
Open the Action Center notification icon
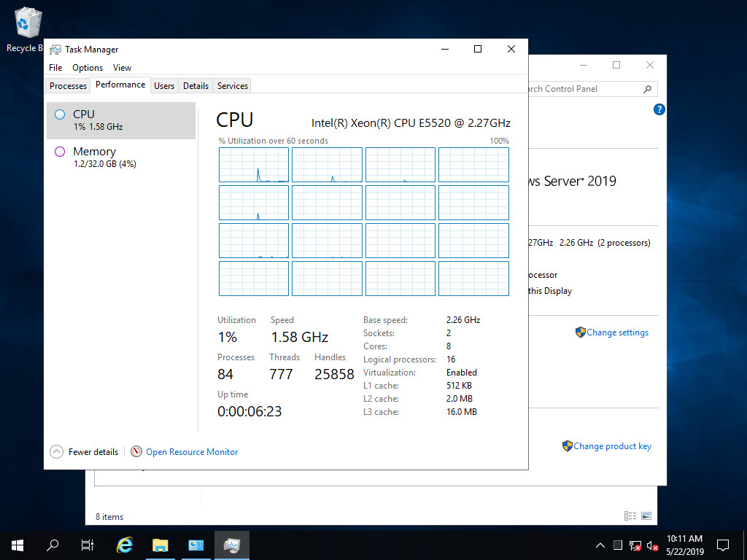click(x=723, y=545)
